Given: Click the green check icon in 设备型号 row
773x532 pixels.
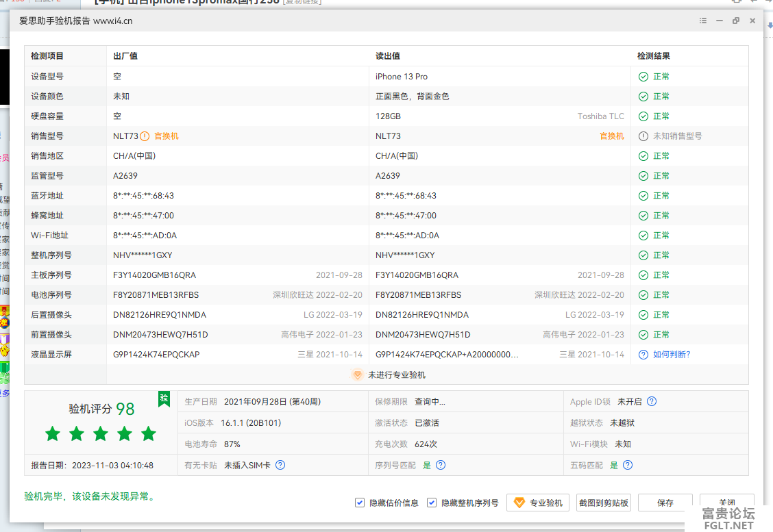Looking at the screenshot, I should (x=643, y=77).
